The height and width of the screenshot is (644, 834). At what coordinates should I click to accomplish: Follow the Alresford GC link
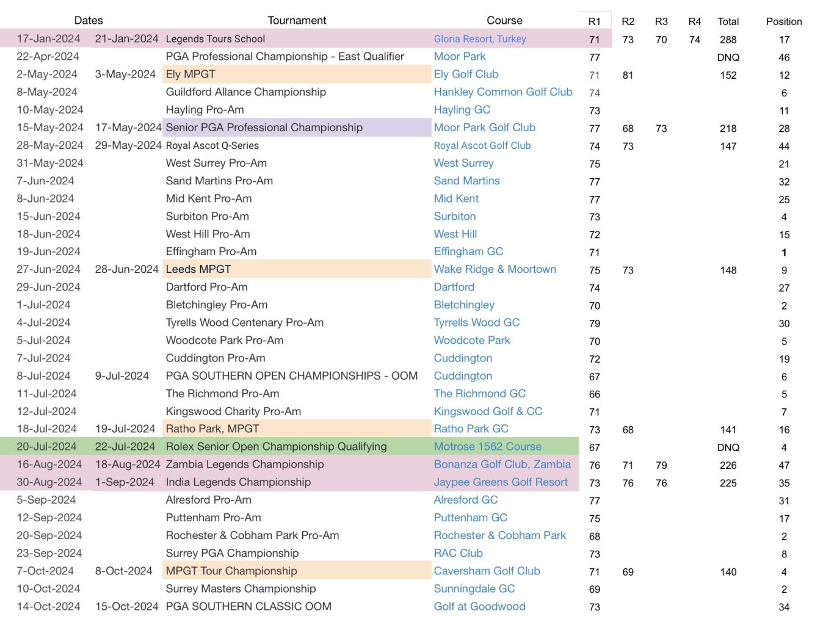tap(466, 500)
